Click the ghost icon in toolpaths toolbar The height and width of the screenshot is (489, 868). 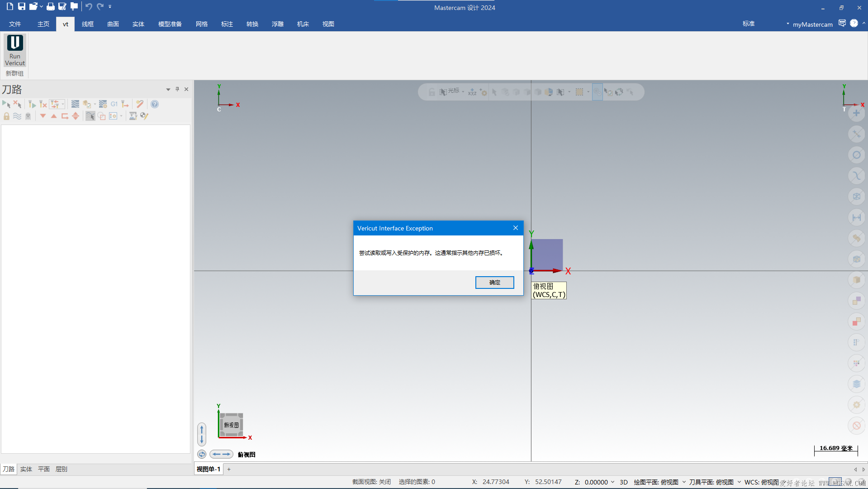28,116
